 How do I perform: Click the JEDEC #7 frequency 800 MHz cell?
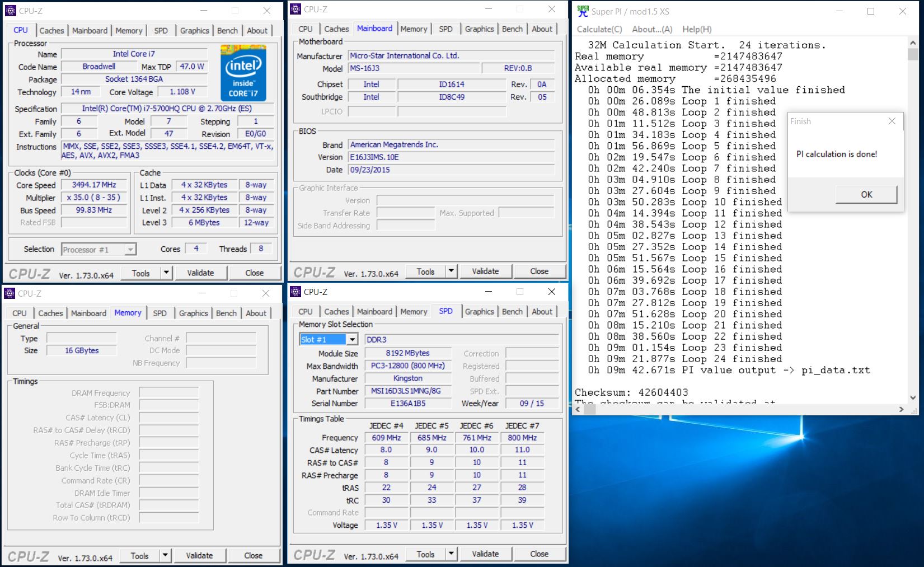coord(522,438)
